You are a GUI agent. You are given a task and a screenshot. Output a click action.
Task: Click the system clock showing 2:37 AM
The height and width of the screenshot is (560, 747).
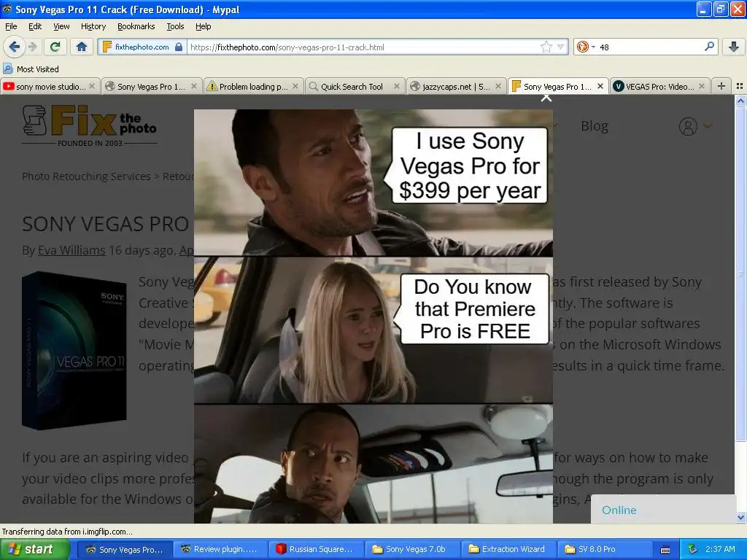(x=720, y=550)
